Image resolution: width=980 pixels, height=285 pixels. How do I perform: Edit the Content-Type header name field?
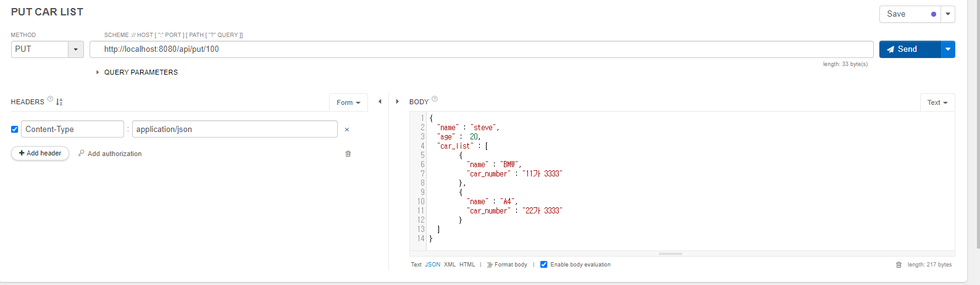tap(72, 129)
